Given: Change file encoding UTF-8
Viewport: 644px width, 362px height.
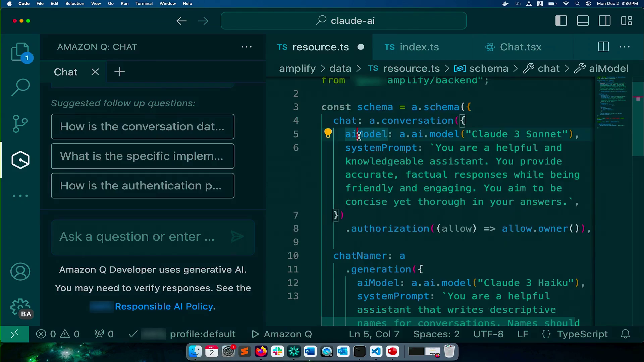Looking at the screenshot, I should pyautogui.click(x=488, y=334).
